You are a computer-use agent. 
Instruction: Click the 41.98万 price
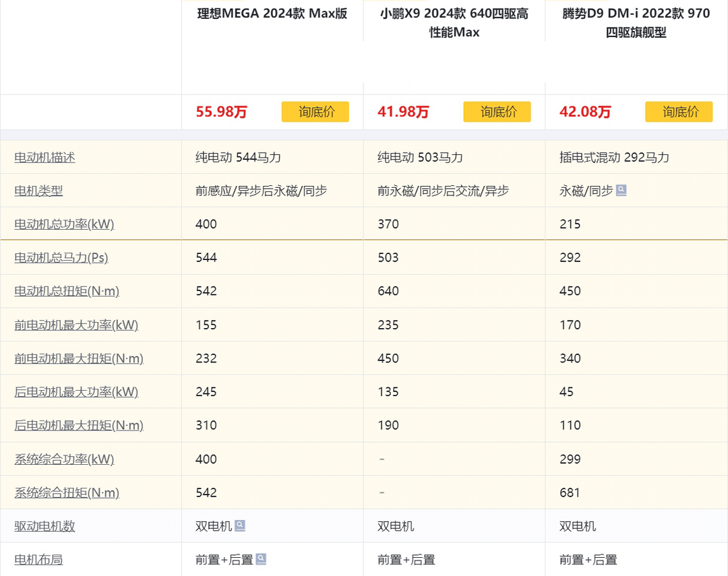coord(404,112)
